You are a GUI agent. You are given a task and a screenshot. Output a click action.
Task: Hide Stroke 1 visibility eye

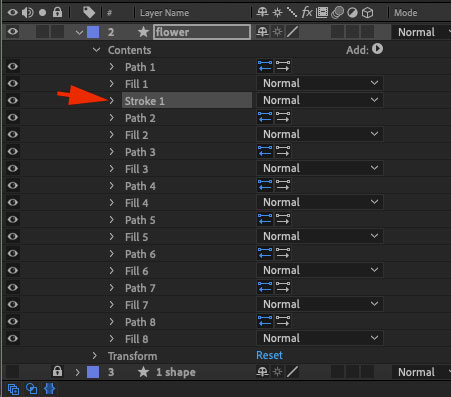click(13, 100)
